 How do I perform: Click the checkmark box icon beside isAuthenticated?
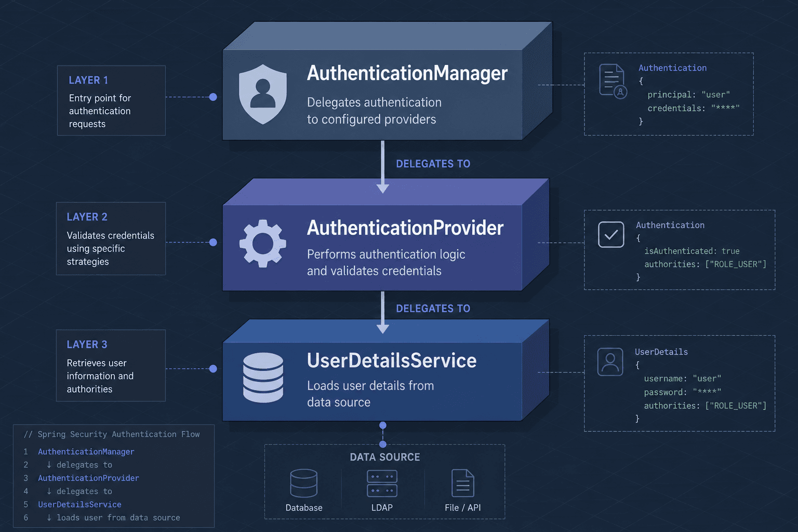pos(611,234)
